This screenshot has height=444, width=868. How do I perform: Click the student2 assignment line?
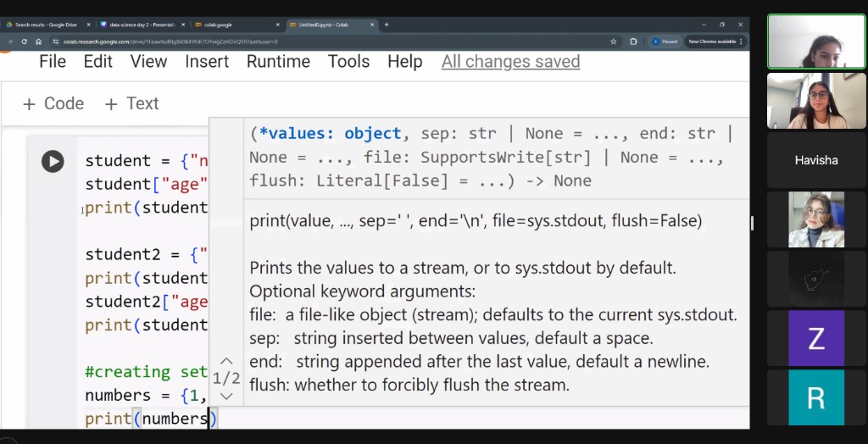pos(146,255)
